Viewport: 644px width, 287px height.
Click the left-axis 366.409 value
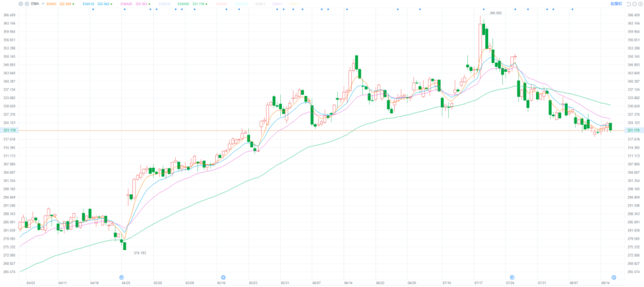(9, 16)
